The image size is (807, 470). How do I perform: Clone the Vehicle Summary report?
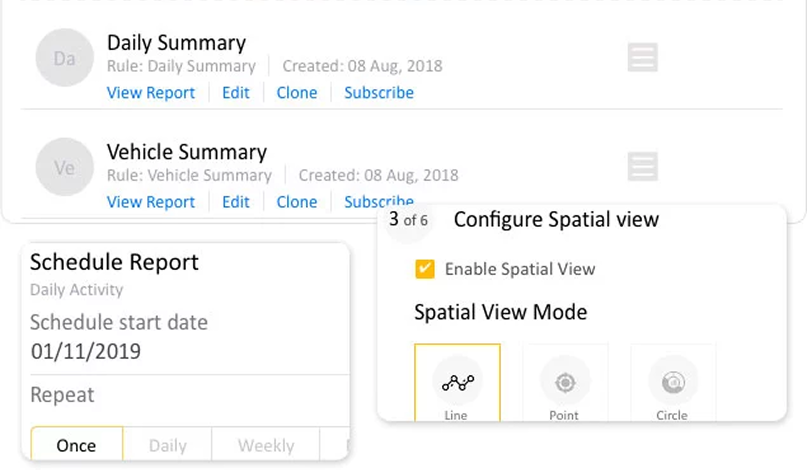click(297, 202)
